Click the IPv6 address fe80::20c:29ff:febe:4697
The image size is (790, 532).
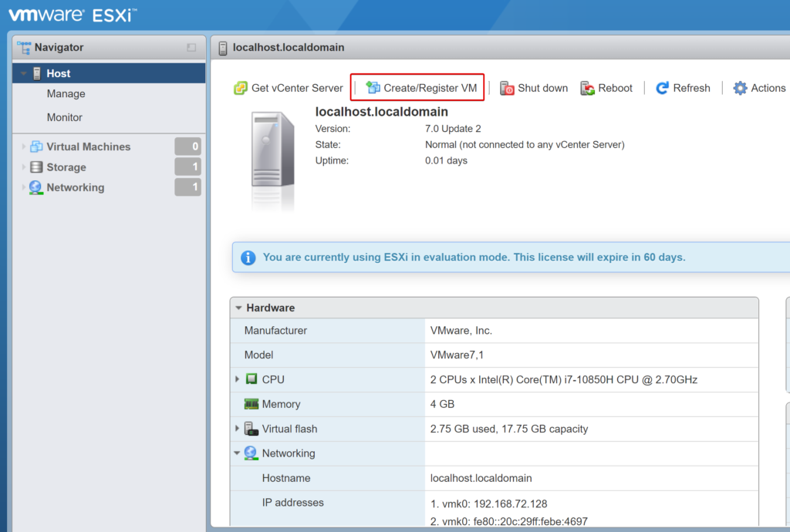click(531, 521)
